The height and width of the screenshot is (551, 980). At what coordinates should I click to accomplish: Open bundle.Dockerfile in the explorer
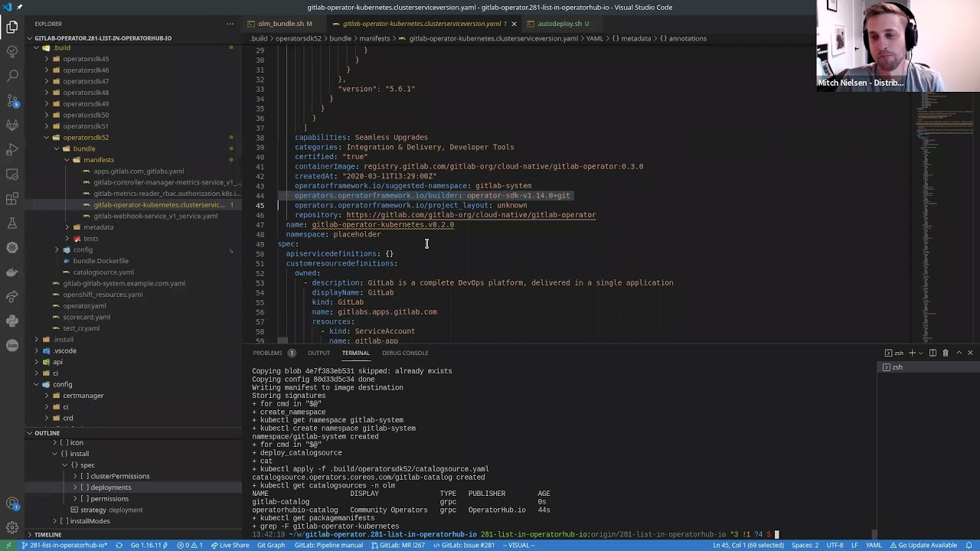[x=100, y=261]
